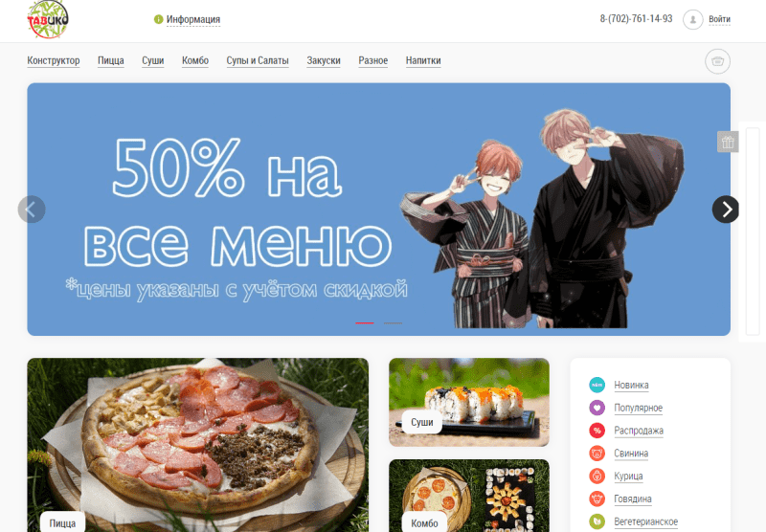Viewport: 766px width, 532px height.
Task: Click the Курица chicken icon
Action: 597,476
